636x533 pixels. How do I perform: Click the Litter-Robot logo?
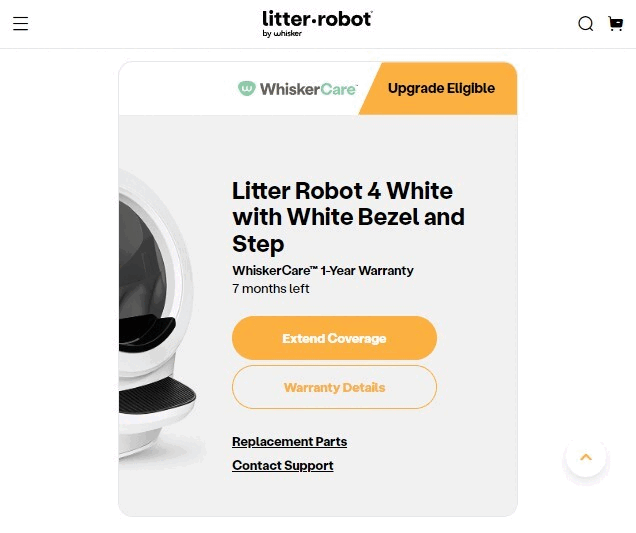[317, 19]
